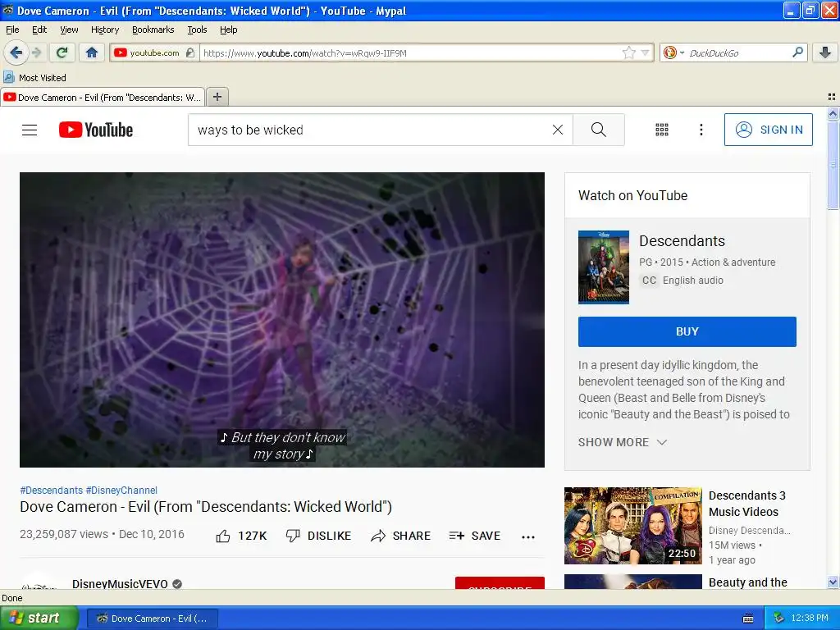Click the system tray security icon

tap(779, 619)
